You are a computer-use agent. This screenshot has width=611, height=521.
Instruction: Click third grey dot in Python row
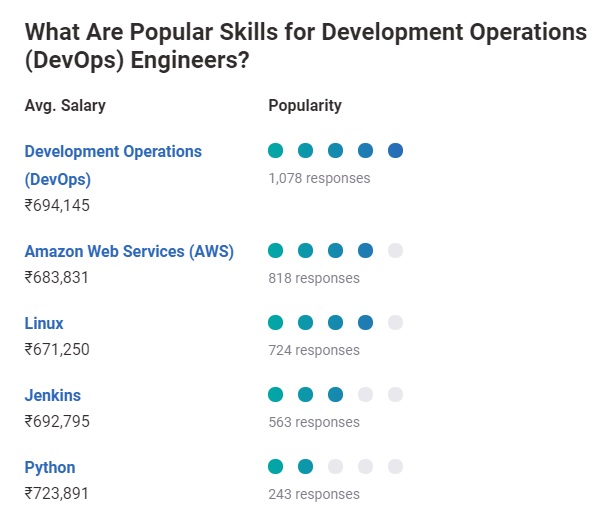point(335,467)
